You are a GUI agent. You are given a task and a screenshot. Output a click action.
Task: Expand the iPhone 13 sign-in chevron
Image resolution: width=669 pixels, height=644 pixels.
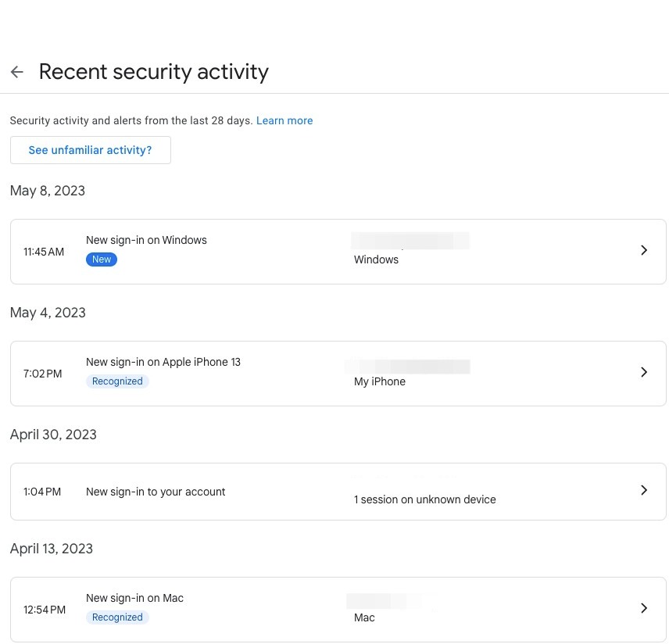coord(644,372)
